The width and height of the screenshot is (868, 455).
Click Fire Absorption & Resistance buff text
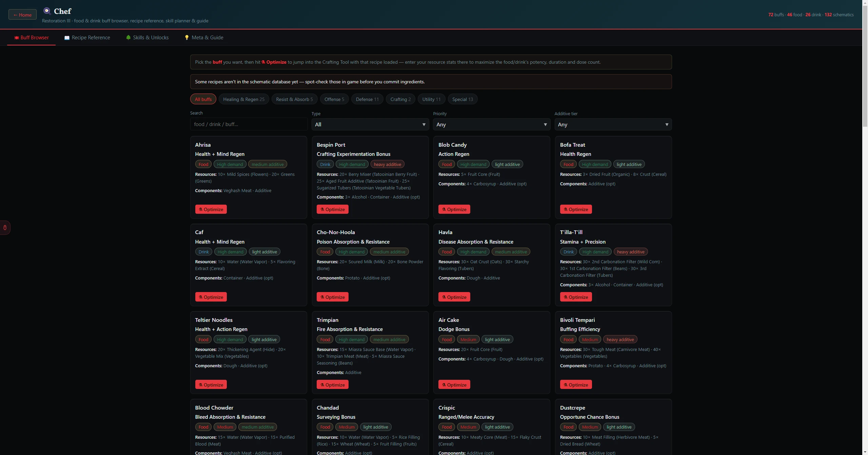coord(350,329)
